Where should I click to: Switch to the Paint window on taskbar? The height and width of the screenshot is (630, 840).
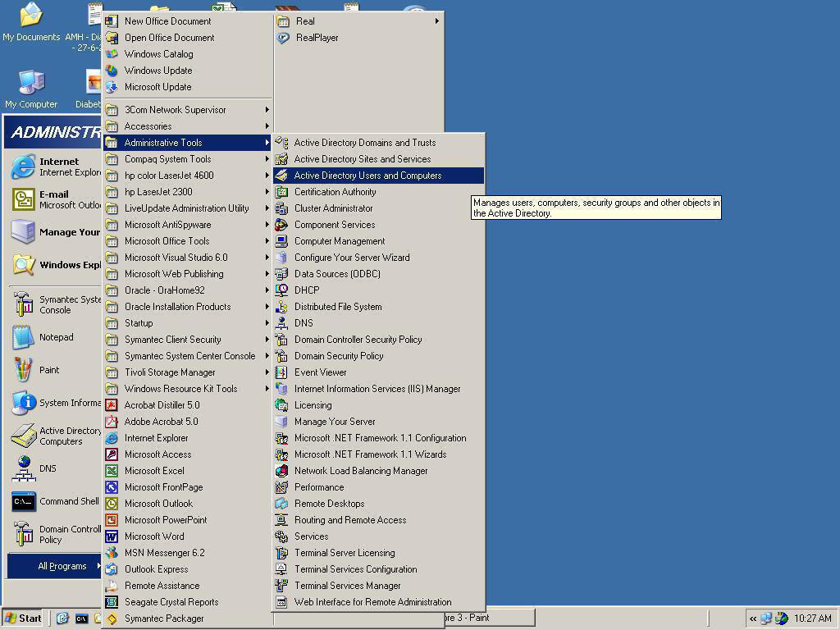click(489, 618)
